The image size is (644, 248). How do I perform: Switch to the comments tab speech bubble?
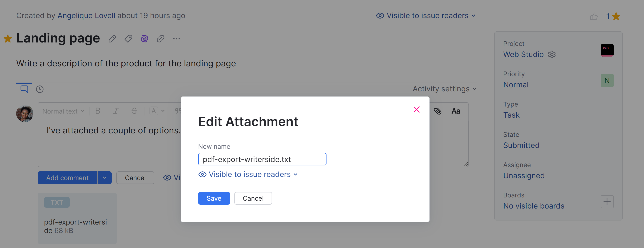pos(24,89)
